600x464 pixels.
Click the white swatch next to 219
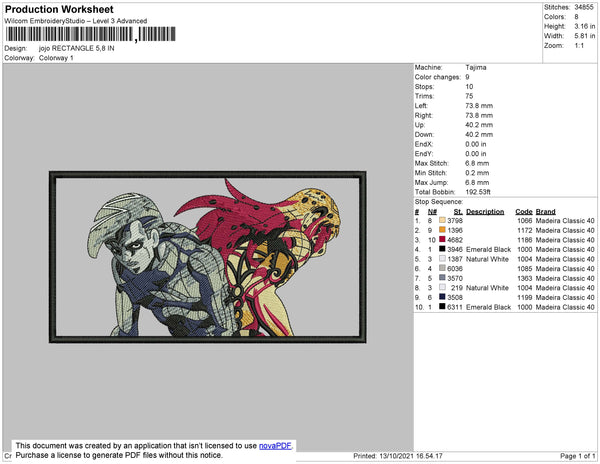[442, 287]
